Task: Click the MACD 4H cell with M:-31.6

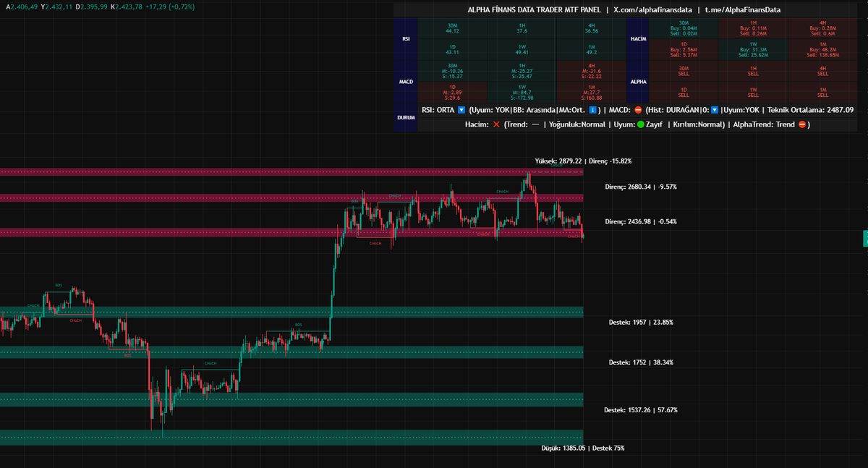Action: (x=592, y=71)
